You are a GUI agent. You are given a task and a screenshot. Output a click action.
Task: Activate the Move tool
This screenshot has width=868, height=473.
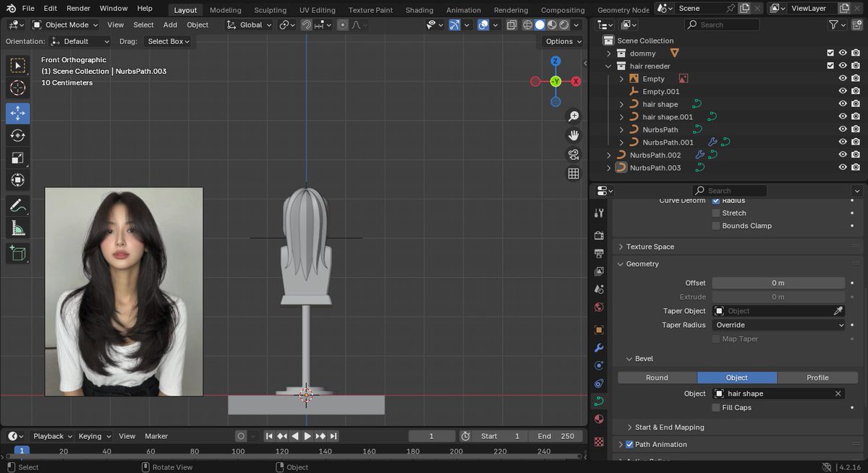[18, 113]
